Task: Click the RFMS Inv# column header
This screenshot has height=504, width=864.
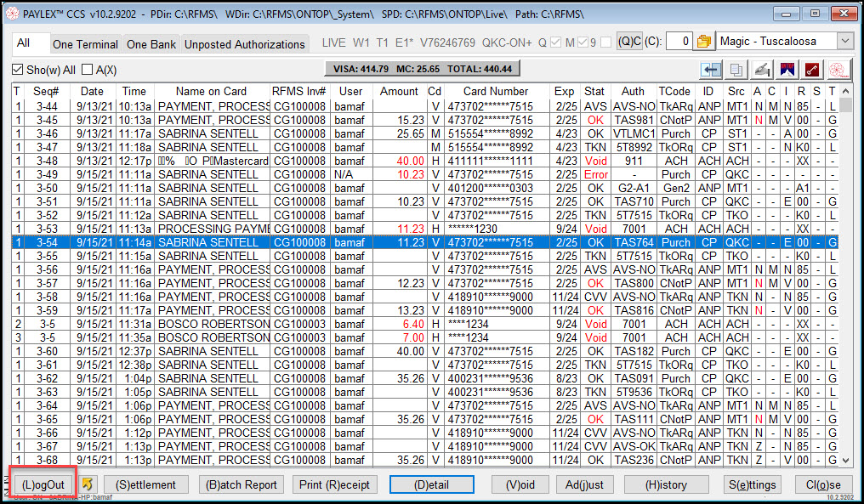Action: tap(298, 92)
